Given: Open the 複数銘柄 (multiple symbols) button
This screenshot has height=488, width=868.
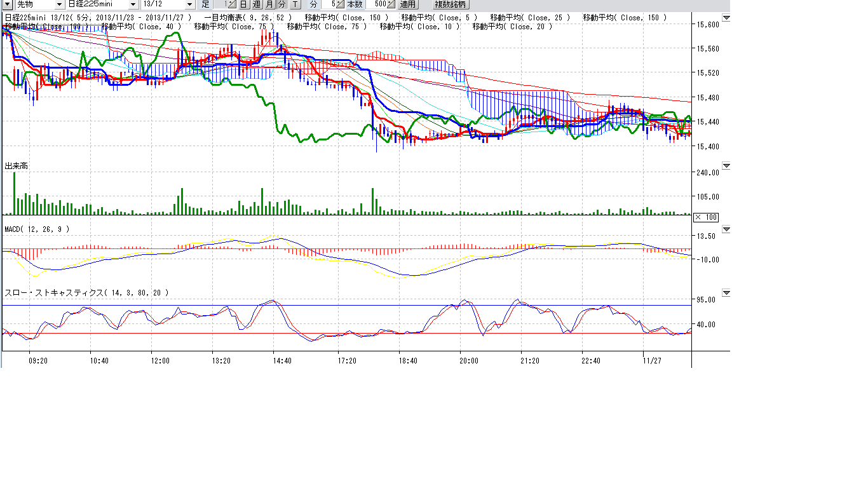Looking at the screenshot, I should coord(449,4).
